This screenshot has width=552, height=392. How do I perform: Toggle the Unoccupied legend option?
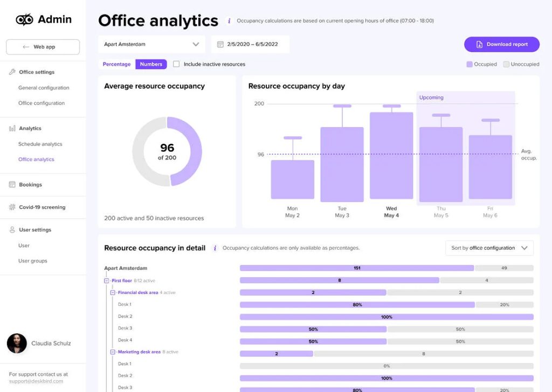point(506,64)
